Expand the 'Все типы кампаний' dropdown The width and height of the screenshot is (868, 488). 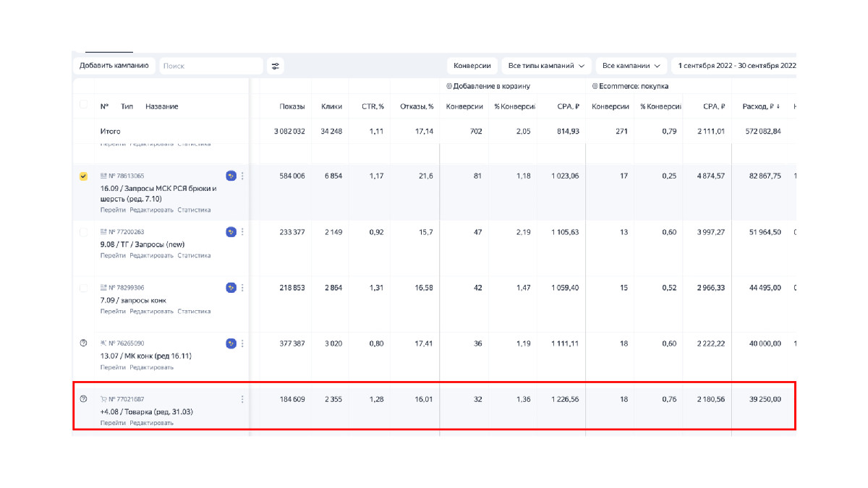point(546,66)
